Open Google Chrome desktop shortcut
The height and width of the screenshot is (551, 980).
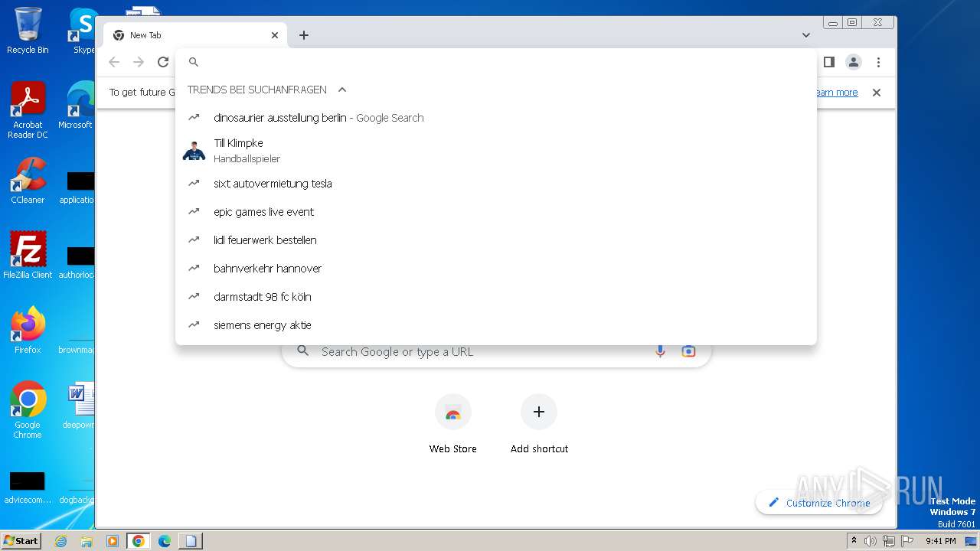point(28,409)
